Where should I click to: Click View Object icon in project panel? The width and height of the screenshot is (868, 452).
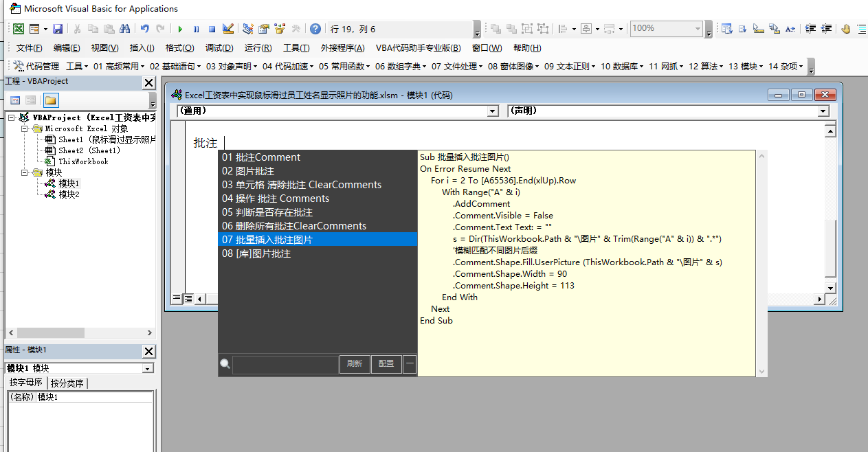(31, 100)
